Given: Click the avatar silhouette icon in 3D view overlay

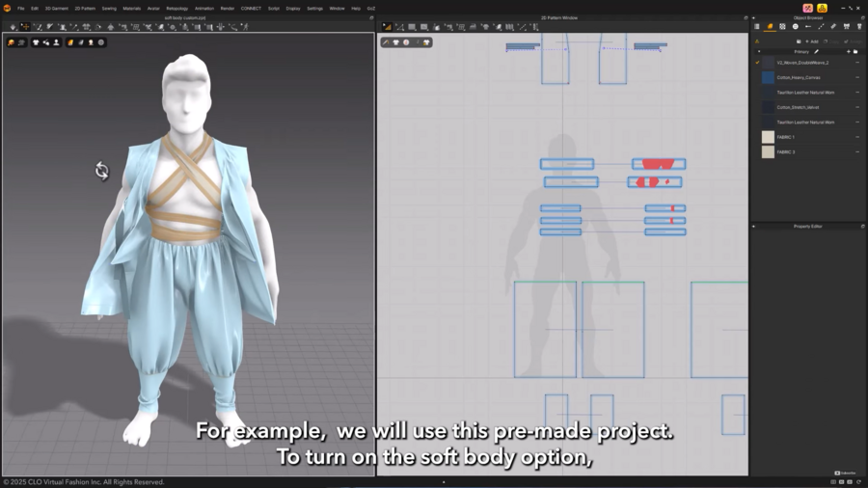Looking at the screenshot, I should pyautogui.click(x=56, y=42).
